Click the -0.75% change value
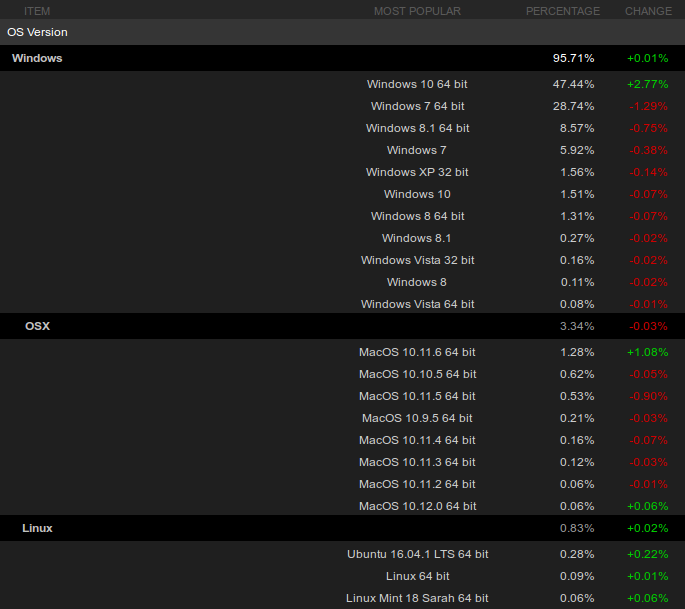 click(x=648, y=128)
